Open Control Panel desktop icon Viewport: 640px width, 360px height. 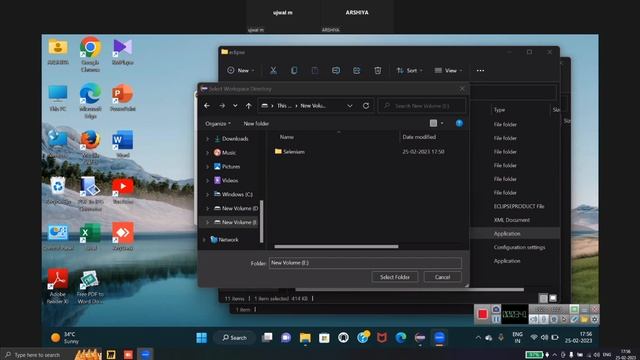pyautogui.click(x=58, y=237)
